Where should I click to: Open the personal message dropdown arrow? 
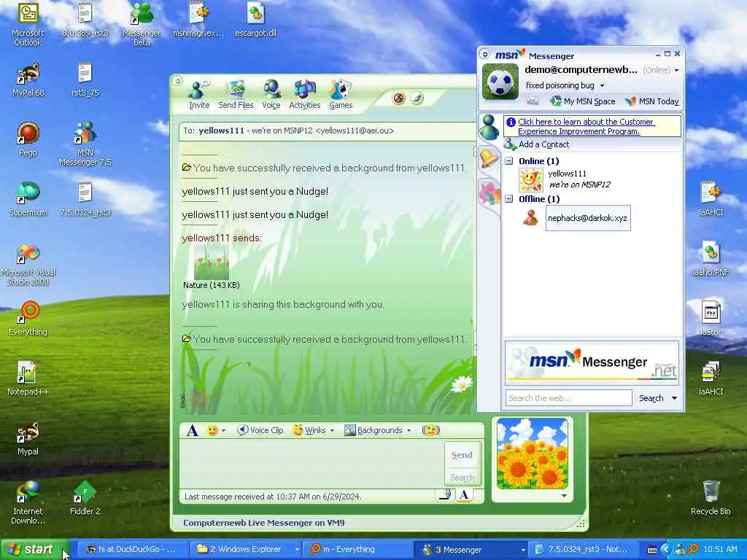coord(602,86)
